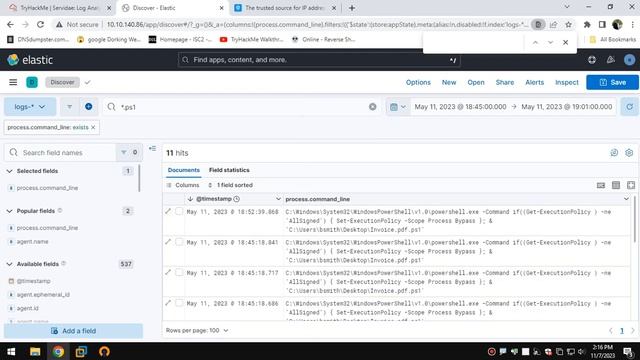The height and width of the screenshot is (360, 640).
Task: Change Rows per page: 100
Action: coord(197,330)
